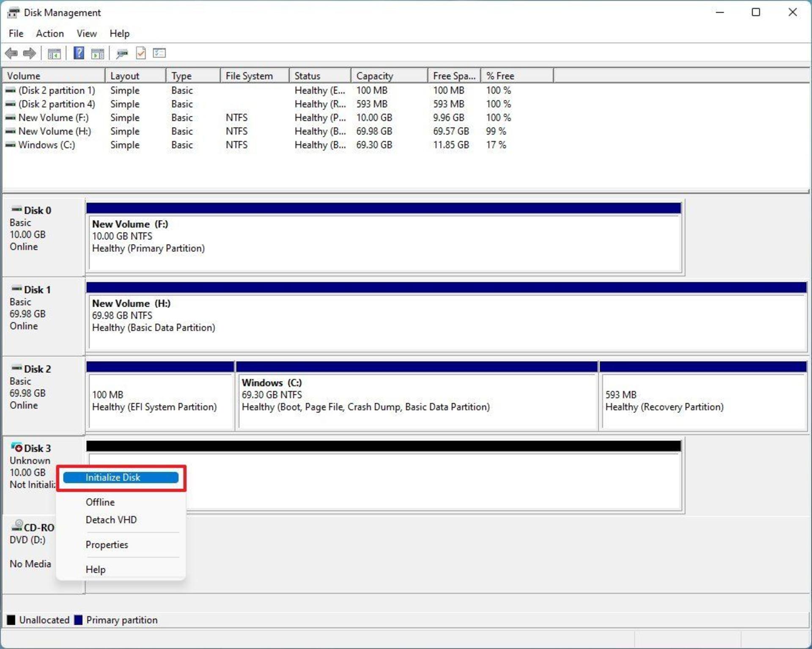Select Offline in the context menu
Image resolution: width=812 pixels, height=649 pixels.
point(100,502)
